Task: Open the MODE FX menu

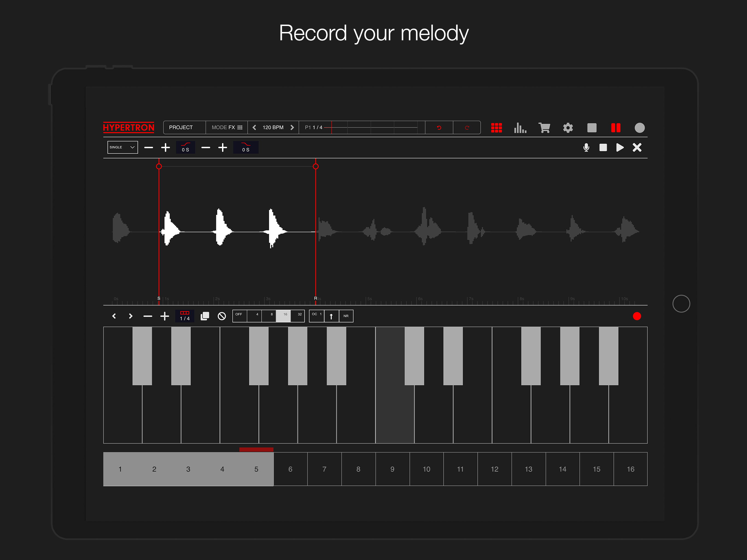Action: click(227, 127)
